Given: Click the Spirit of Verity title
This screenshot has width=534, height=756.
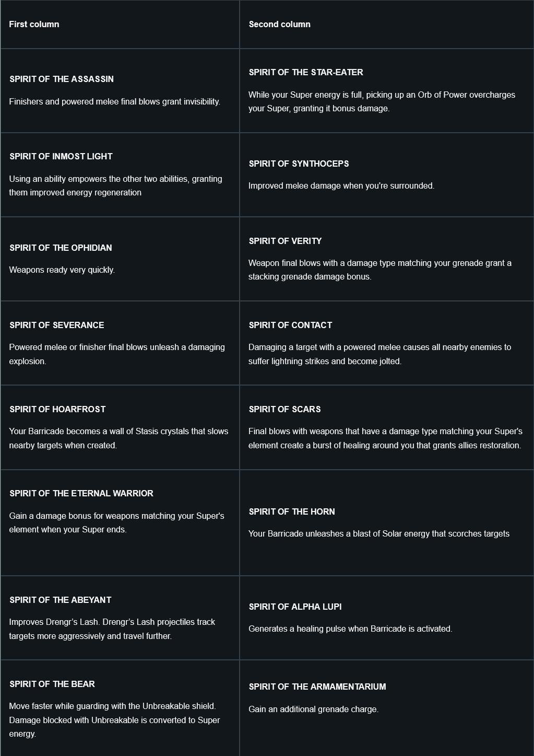Looking at the screenshot, I should click(285, 241).
